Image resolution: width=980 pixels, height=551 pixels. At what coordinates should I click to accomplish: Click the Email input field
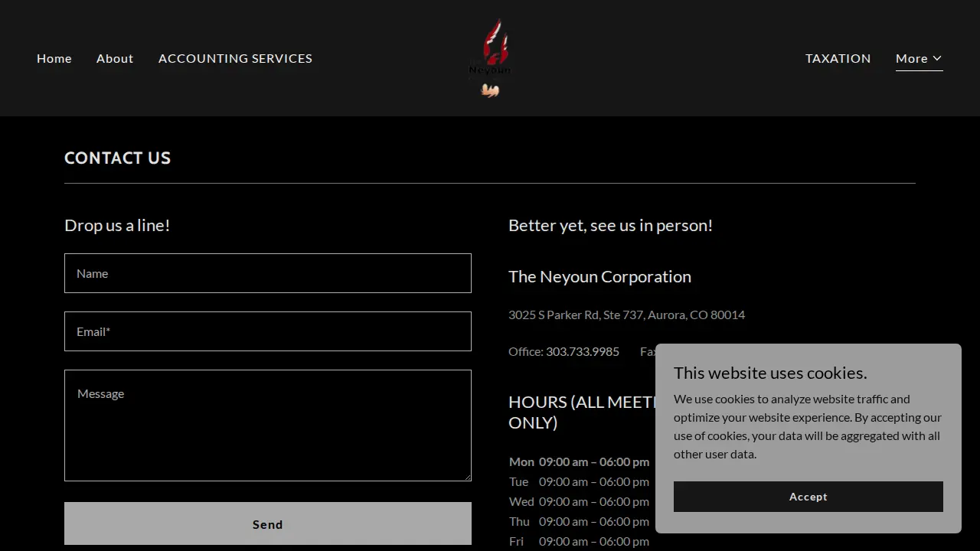pyautogui.click(x=268, y=331)
